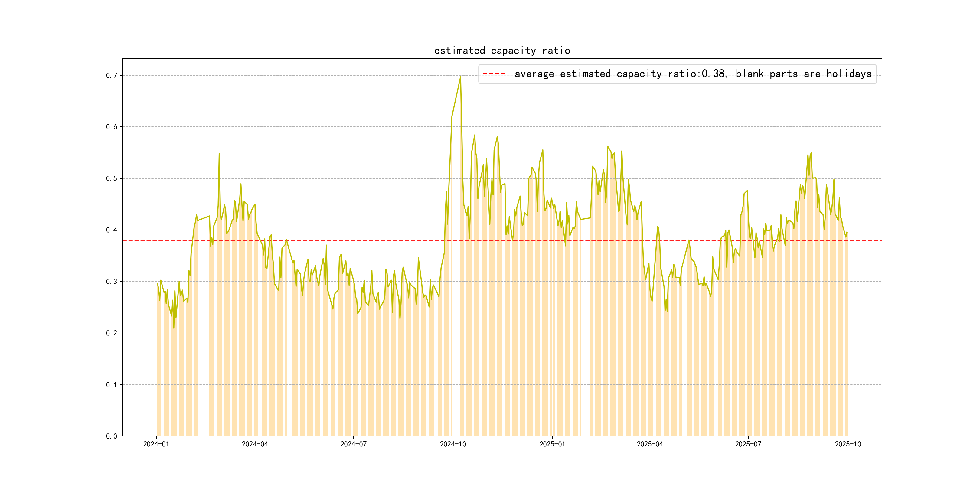Click the 0.0 y-axis tick label
Screen dimensions: 980x490
[112, 436]
